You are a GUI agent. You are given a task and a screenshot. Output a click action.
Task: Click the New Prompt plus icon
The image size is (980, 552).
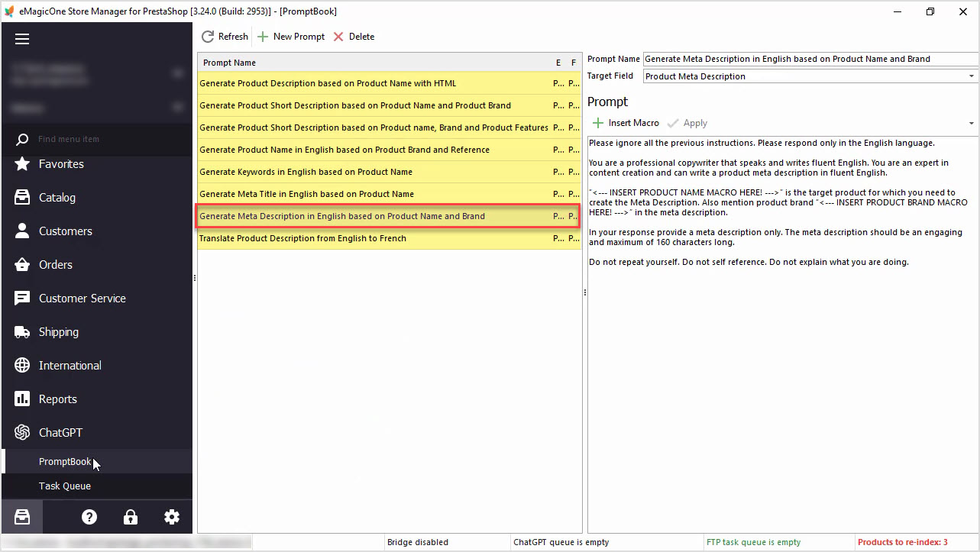click(263, 37)
